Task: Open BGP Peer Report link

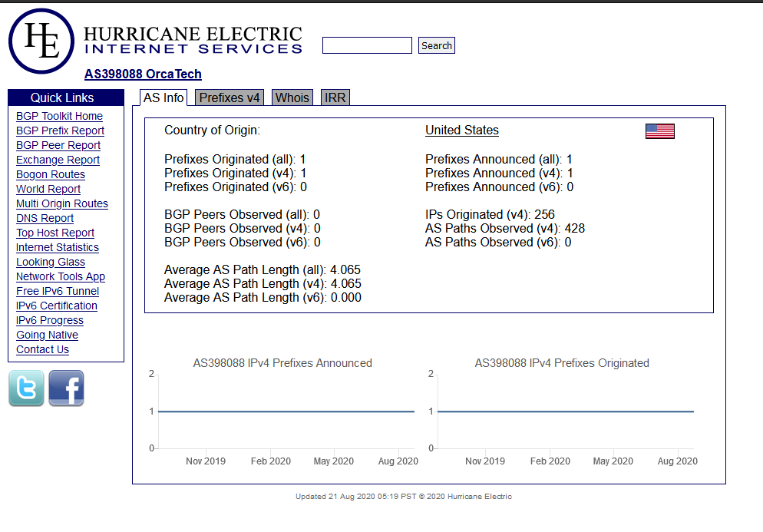Action: click(x=58, y=145)
